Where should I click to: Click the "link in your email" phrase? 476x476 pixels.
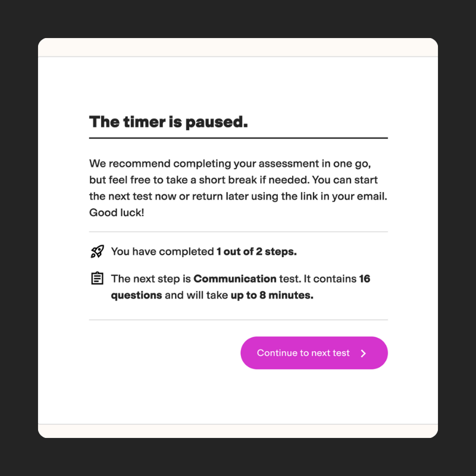[338, 196]
